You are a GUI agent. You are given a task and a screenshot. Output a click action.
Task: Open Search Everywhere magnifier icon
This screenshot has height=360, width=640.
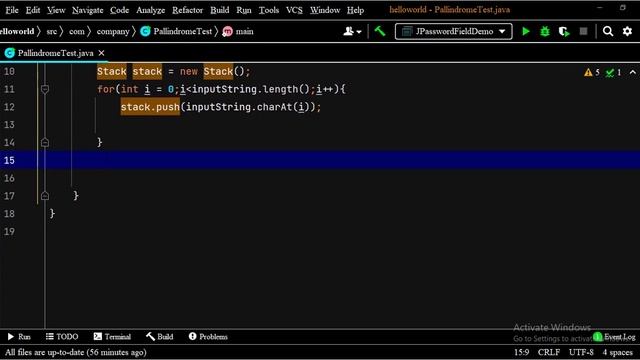(608, 31)
